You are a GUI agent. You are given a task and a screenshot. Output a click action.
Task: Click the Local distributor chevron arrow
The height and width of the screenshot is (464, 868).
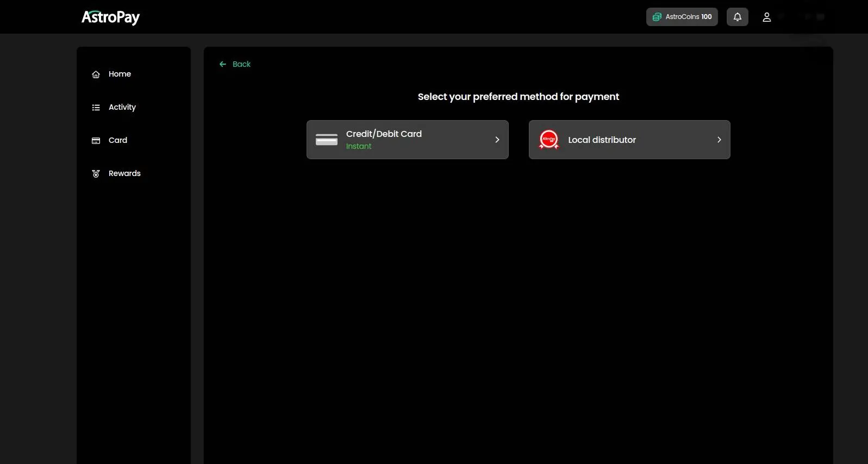(719, 140)
